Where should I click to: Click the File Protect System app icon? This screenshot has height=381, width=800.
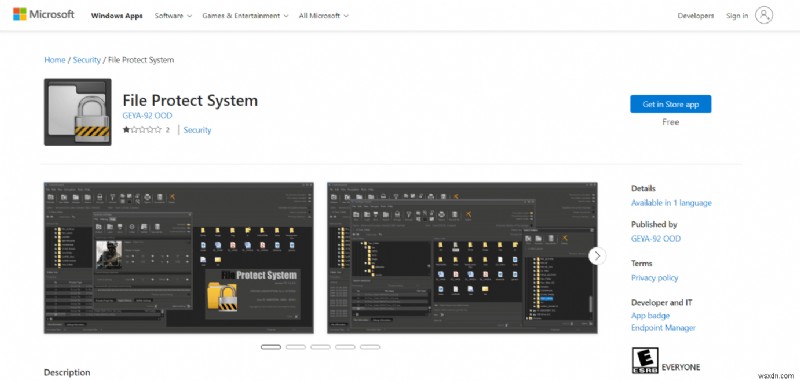78,112
